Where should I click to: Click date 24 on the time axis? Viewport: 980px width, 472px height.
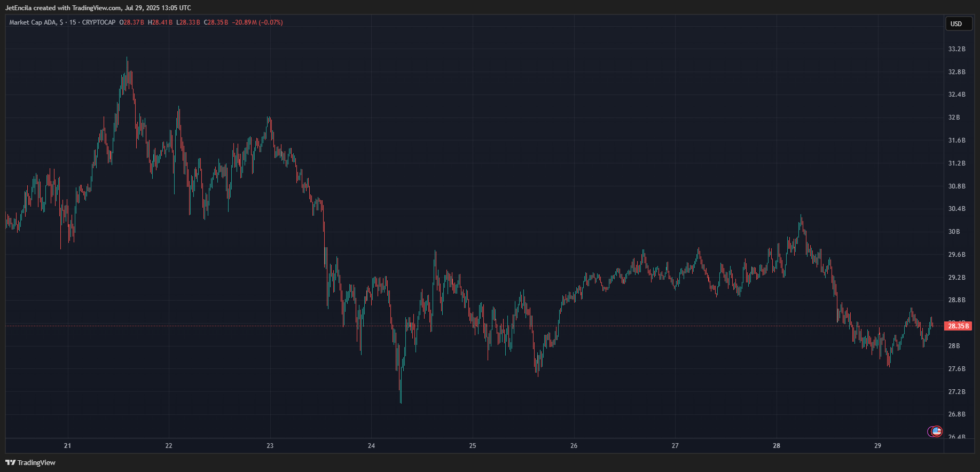click(371, 446)
